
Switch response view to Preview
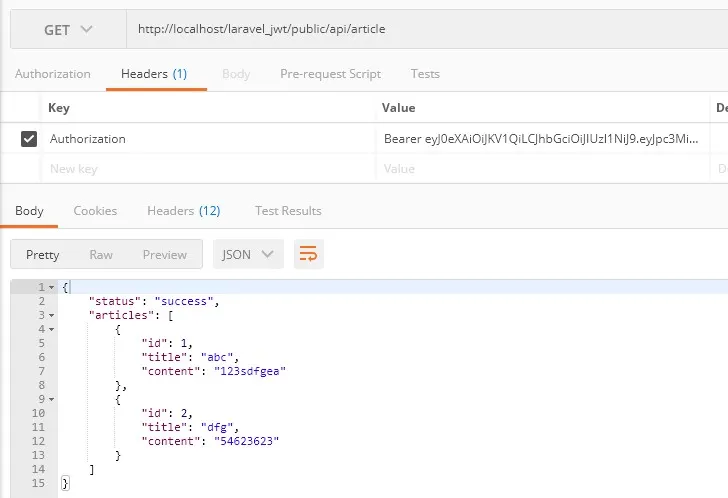[x=164, y=255]
